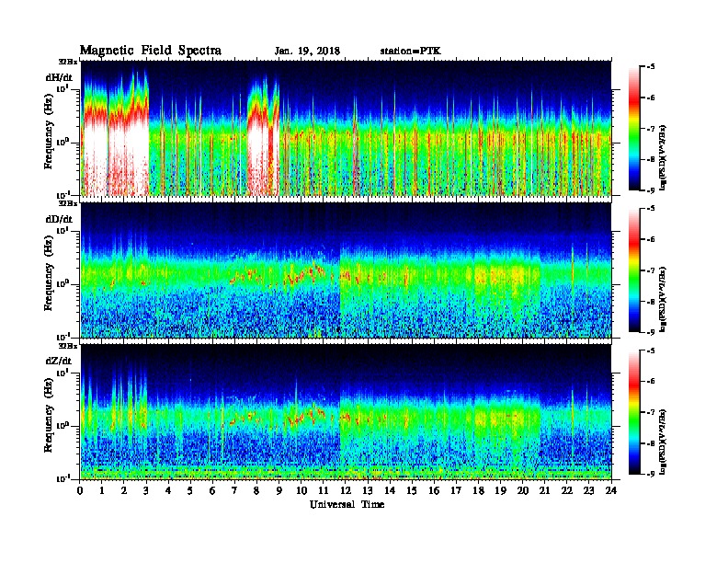The height and width of the screenshot is (563, 728).
Task: Click hour tick label 19 on the time axis
Action: click(x=500, y=491)
